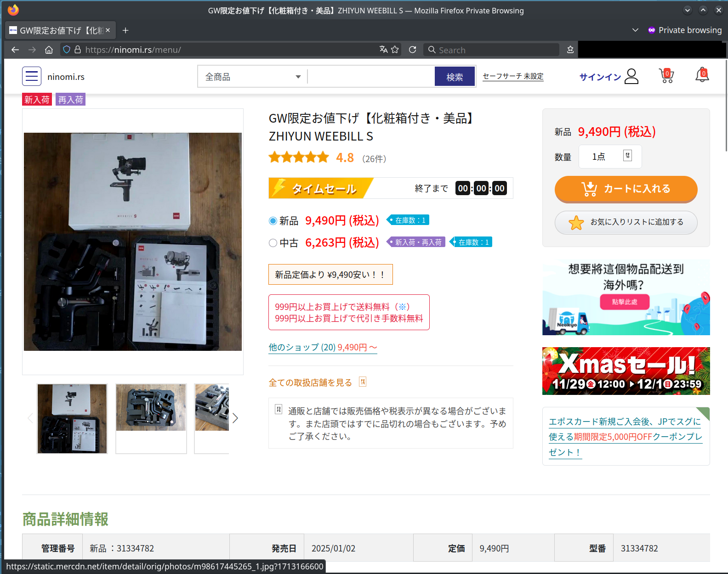Open the Xmasセール banner
This screenshot has width=728, height=574.
(626, 371)
